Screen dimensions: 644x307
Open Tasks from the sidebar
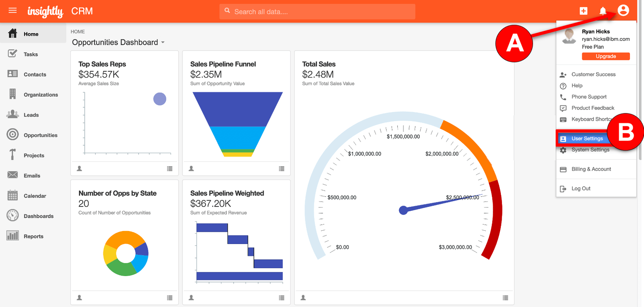[x=31, y=54]
